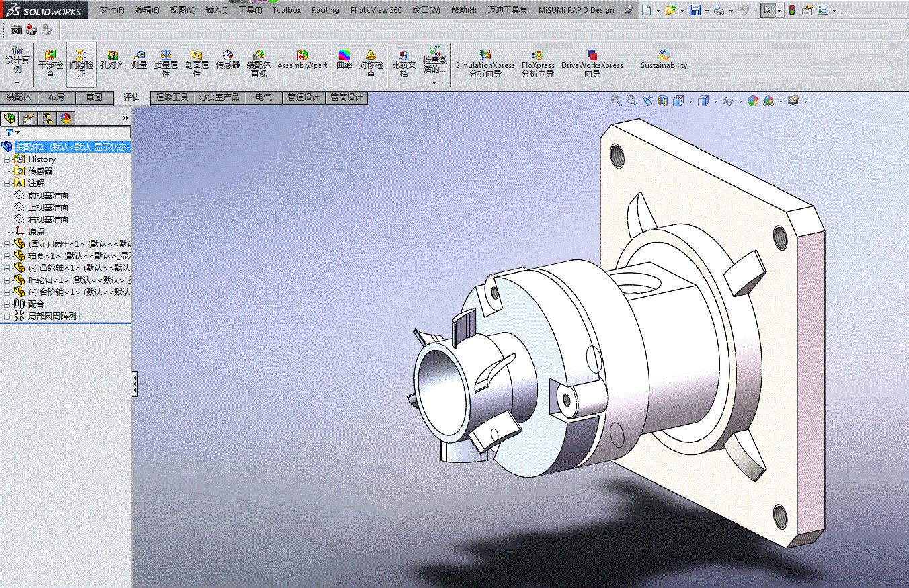
Task: Open the ConfigurationManager tab icon
Action: point(47,118)
